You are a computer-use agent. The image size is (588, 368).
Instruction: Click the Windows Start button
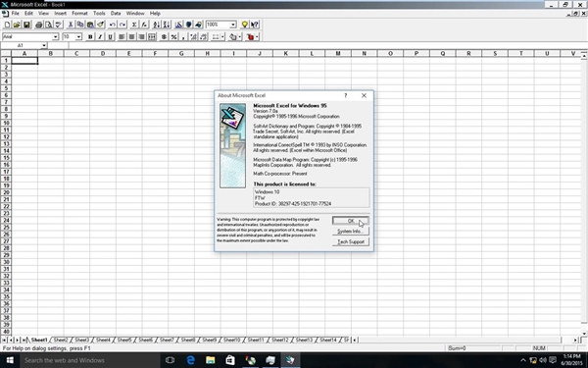[x=10, y=360]
